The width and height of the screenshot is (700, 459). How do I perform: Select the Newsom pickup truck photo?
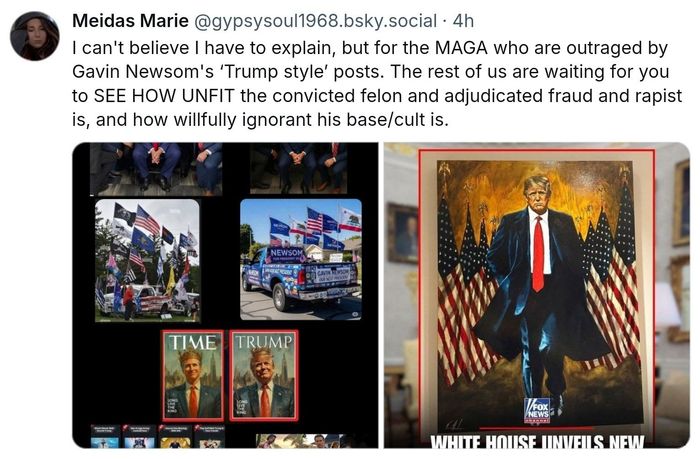point(301,259)
